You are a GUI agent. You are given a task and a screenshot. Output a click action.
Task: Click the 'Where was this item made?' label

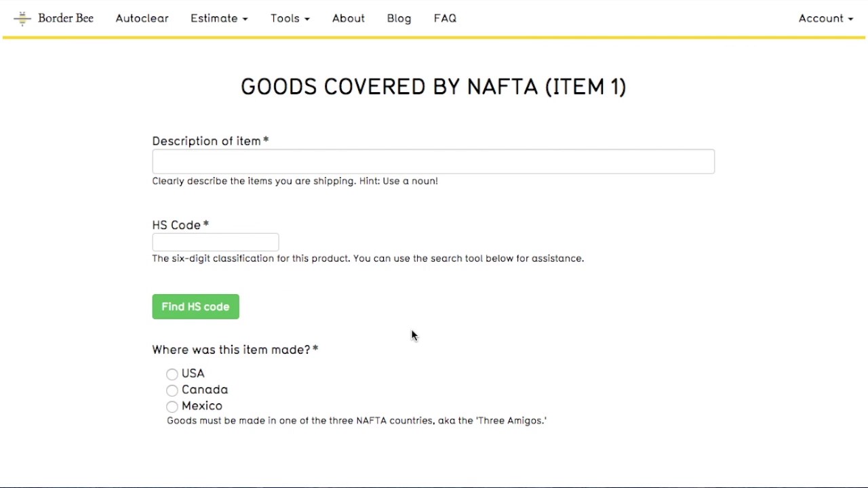coord(235,350)
